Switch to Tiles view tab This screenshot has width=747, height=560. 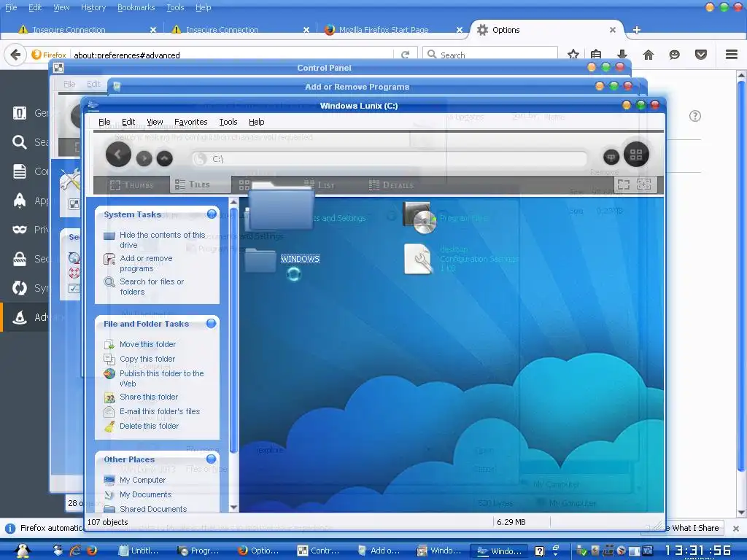pos(200,184)
